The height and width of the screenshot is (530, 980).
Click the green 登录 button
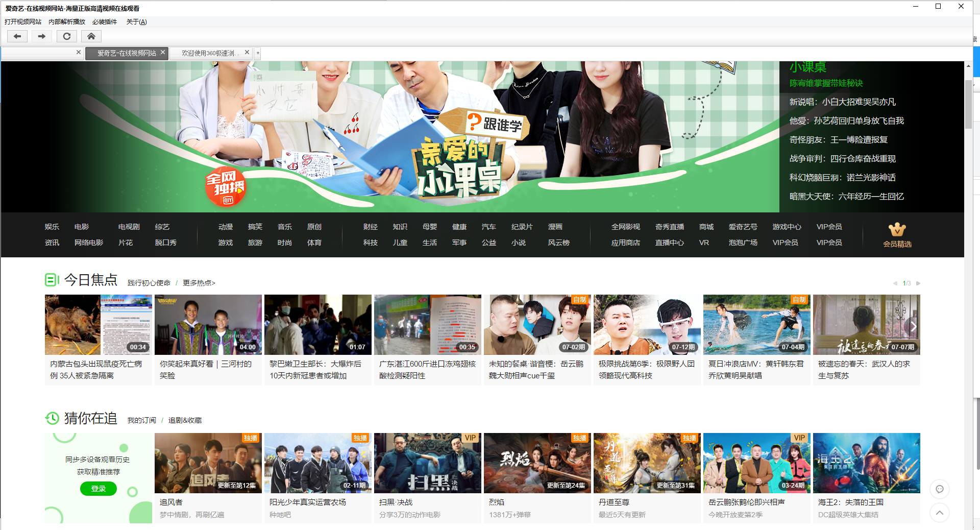tap(98, 489)
